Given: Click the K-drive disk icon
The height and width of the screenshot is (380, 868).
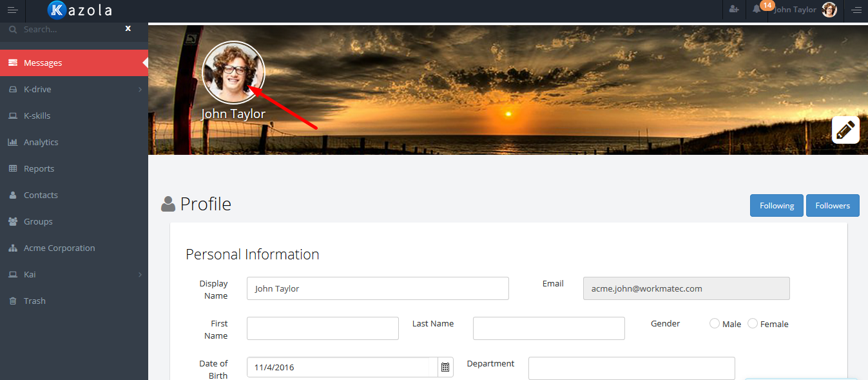Looking at the screenshot, I should coord(12,89).
